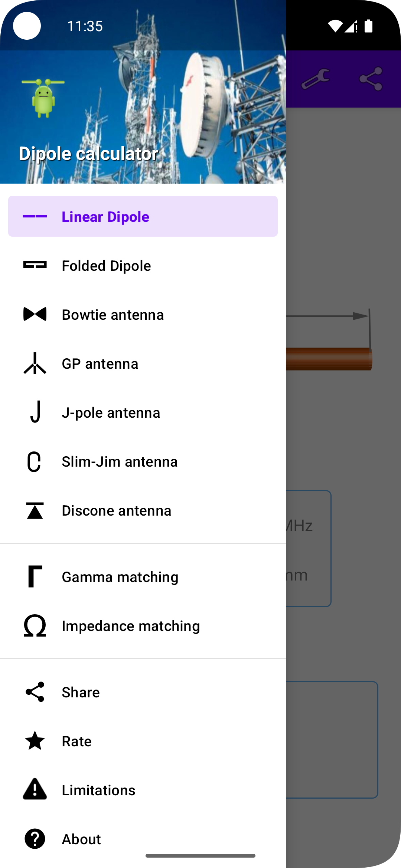
Task: Select Rate from the drawer
Action: [x=143, y=741]
